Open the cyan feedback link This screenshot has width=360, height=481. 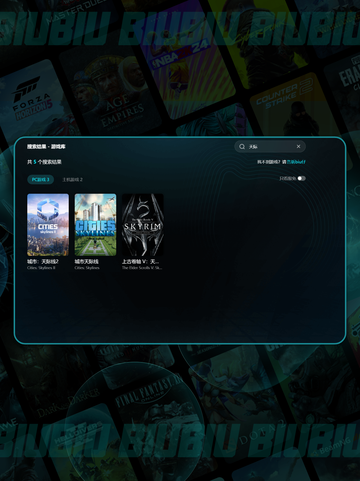click(296, 162)
